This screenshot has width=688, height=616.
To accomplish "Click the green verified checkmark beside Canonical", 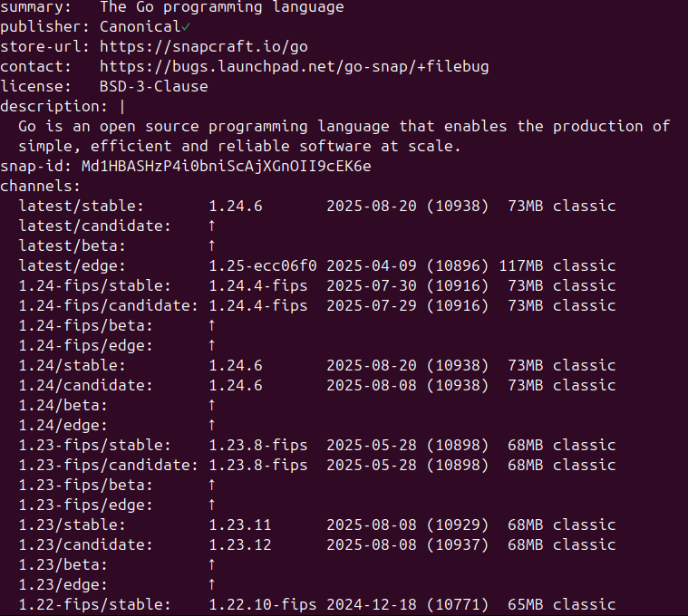I will coord(186,27).
